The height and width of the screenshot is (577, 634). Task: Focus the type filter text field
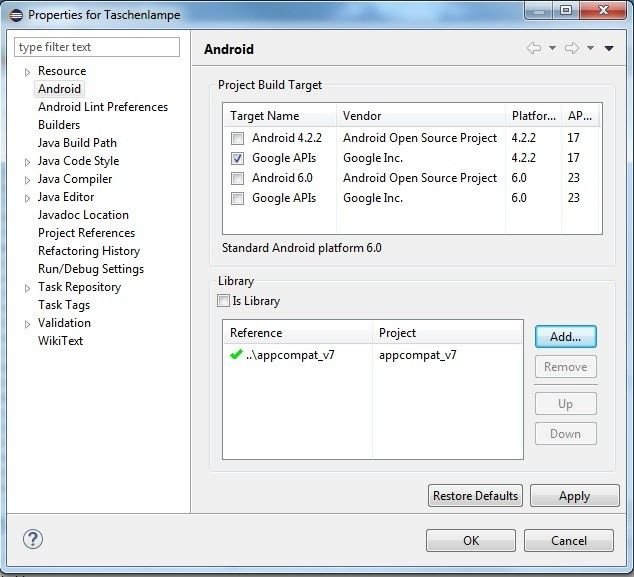tap(97, 47)
